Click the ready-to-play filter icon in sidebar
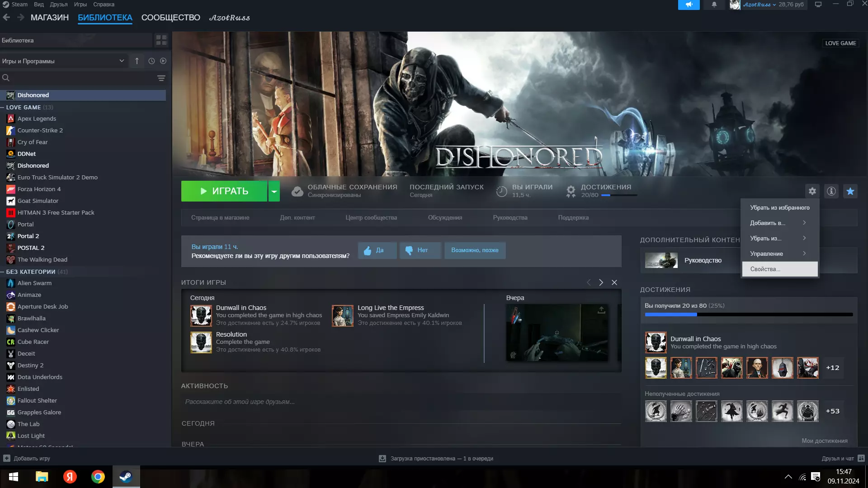The width and height of the screenshot is (868, 488). (163, 61)
